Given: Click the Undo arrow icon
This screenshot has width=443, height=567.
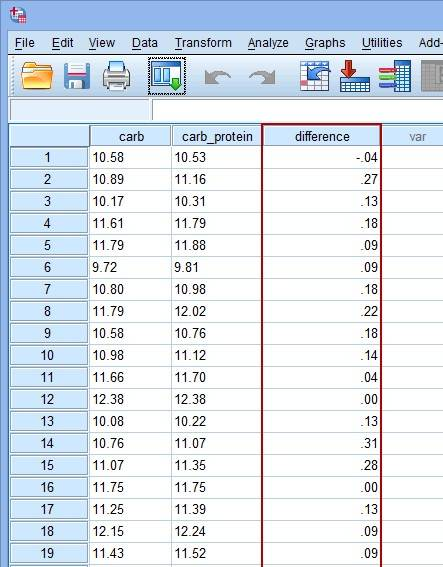Looking at the screenshot, I should click(217, 77).
